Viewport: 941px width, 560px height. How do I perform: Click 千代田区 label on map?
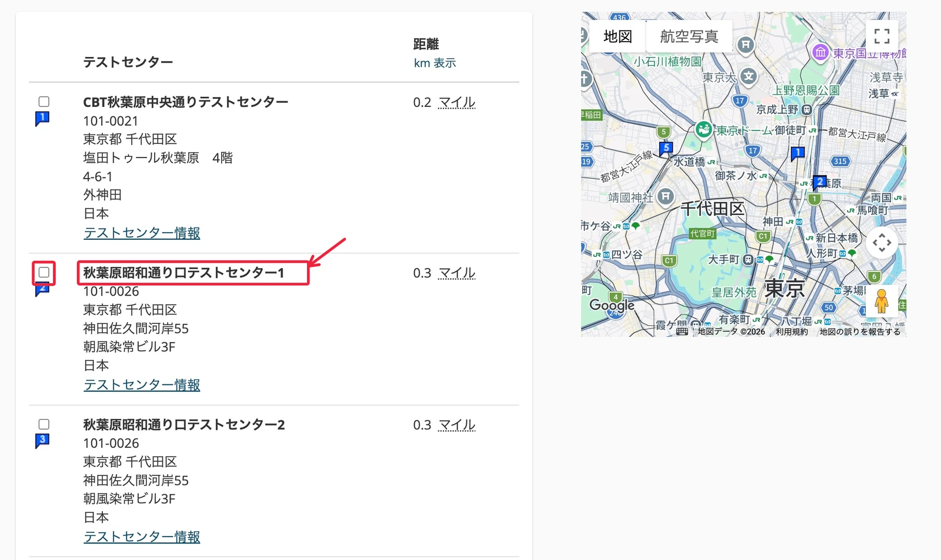click(x=712, y=209)
